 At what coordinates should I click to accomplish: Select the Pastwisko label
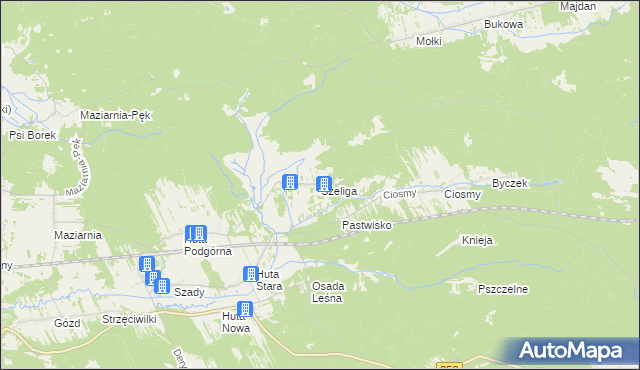point(367,225)
